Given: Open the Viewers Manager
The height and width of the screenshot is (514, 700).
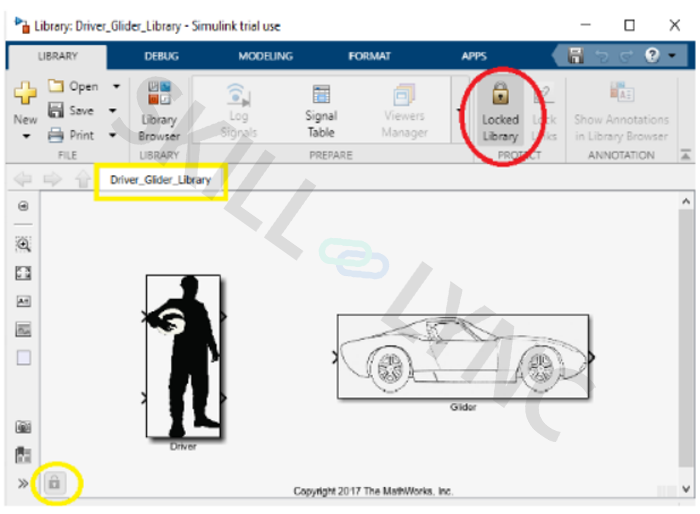Looking at the screenshot, I should (x=404, y=111).
